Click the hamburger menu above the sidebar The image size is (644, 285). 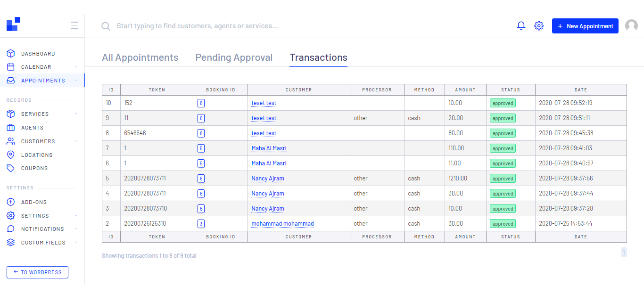coord(74,25)
